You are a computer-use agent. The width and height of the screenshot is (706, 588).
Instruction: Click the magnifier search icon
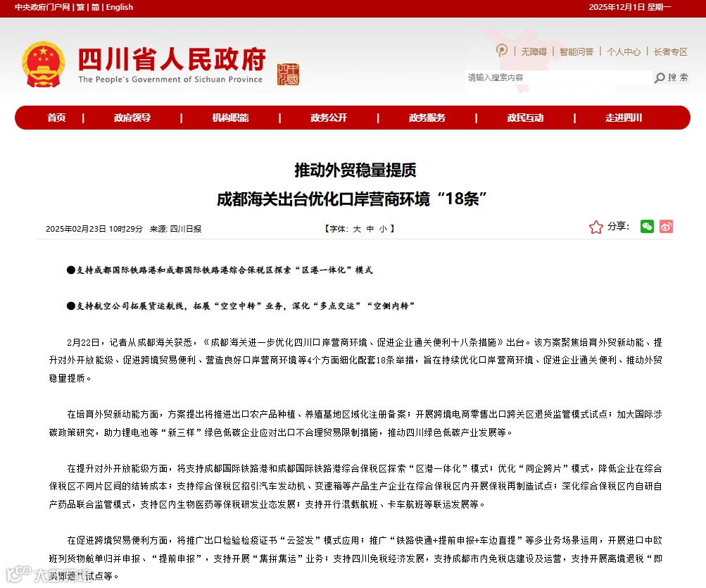(660, 77)
